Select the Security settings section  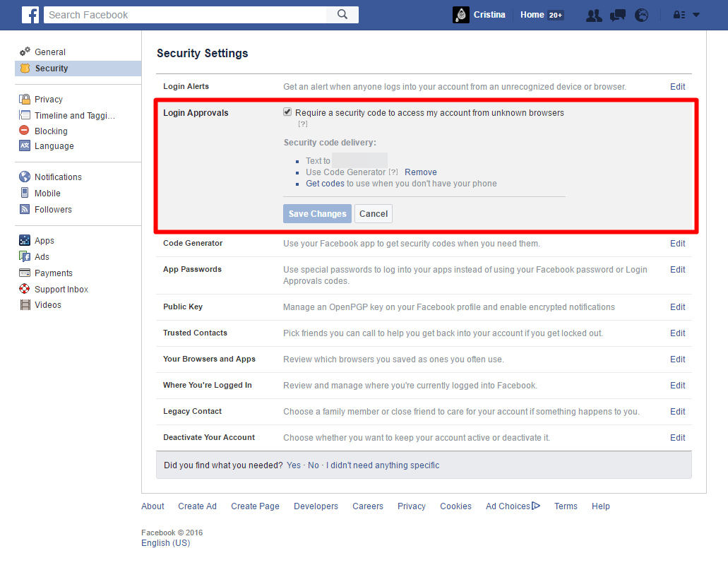pos(78,69)
